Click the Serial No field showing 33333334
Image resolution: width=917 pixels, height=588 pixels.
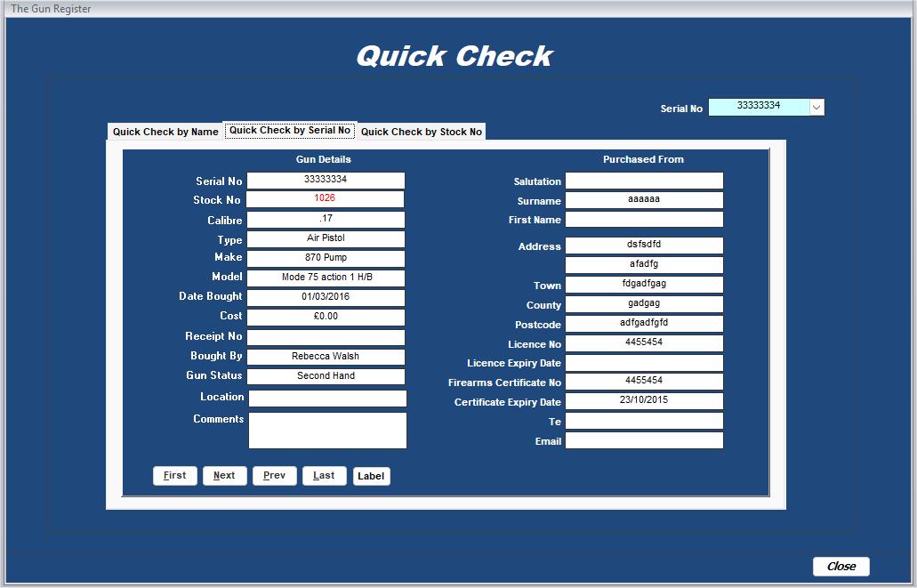point(326,180)
